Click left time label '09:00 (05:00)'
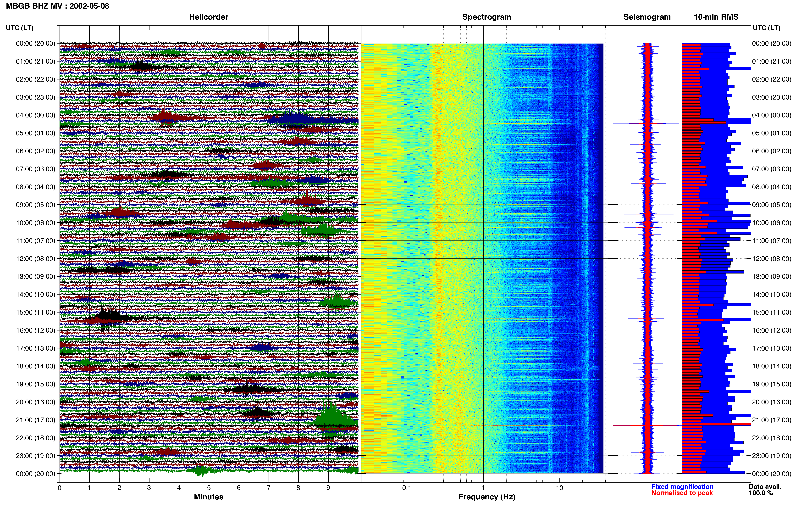Viewport: 812px width, 508px height. pyautogui.click(x=35, y=205)
